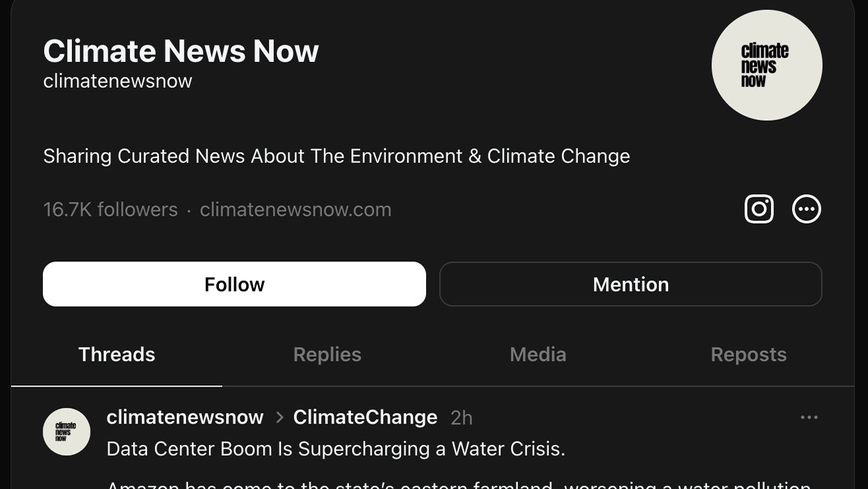The width and height of the screenshot is (868, 489).
Task: Click the Climate News Now profile title
Action: (181, 51)
